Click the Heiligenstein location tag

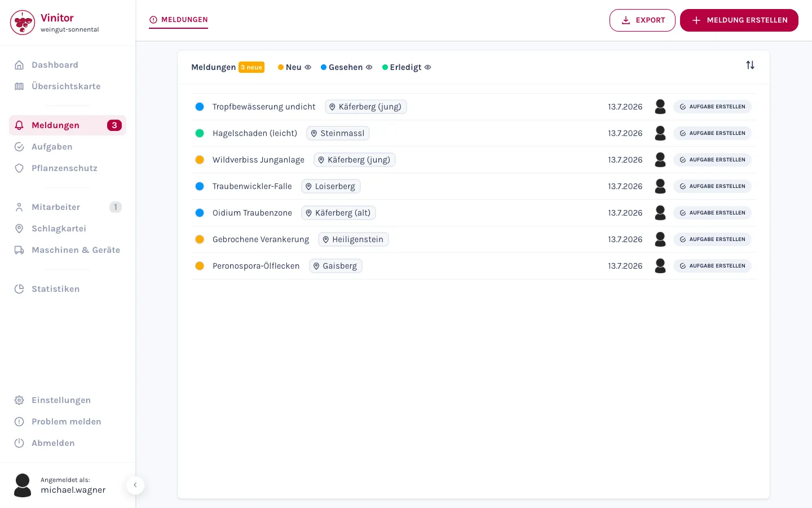pyautogui.click(x=354, y=239)
